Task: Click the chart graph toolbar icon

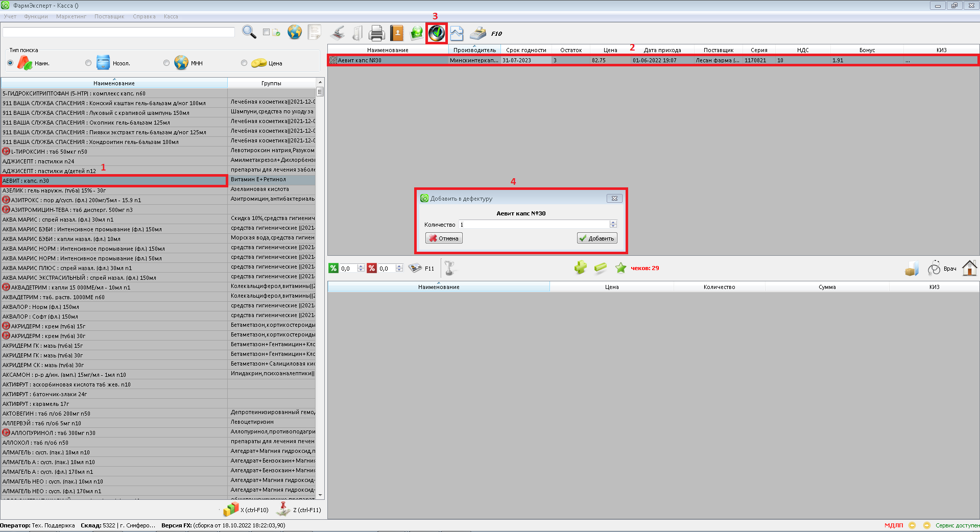Action: tap(457, 33)
